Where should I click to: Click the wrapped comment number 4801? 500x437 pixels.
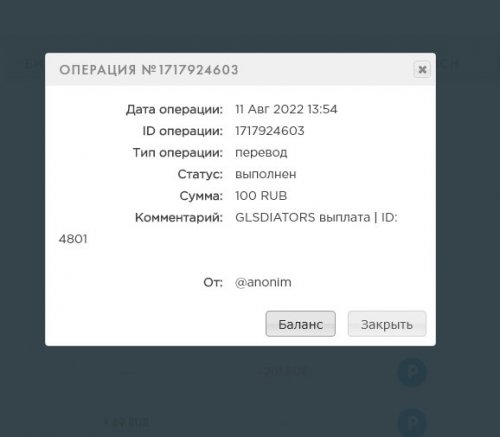[x=73, y=239]
